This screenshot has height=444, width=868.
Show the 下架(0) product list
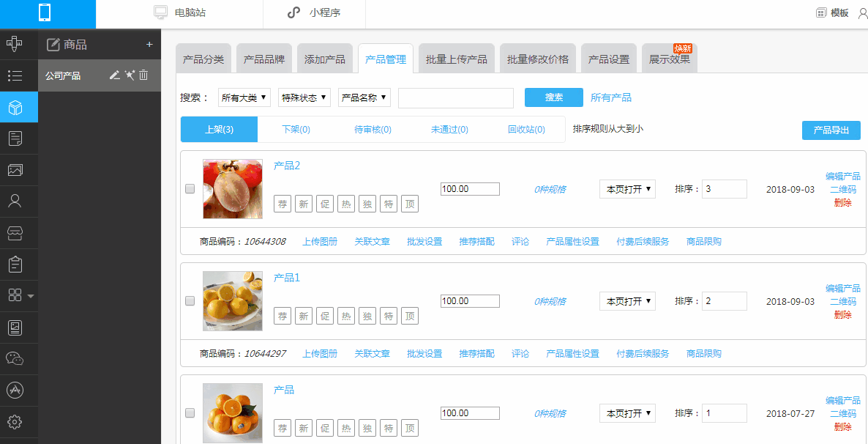click(296, 130)
